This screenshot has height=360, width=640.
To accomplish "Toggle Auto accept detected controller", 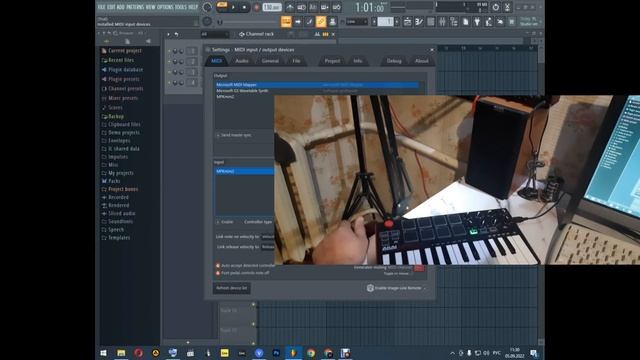I will pos(245,265).
